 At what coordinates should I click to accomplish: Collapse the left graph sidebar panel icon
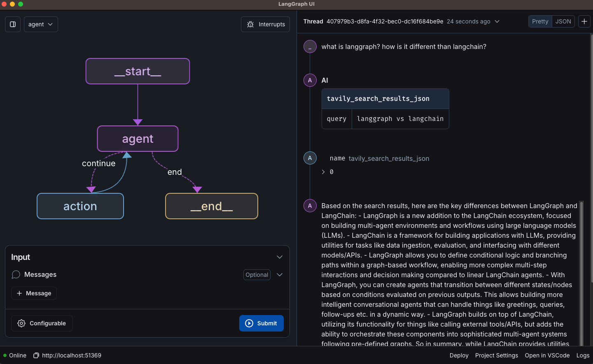click(x=12, y=24)
